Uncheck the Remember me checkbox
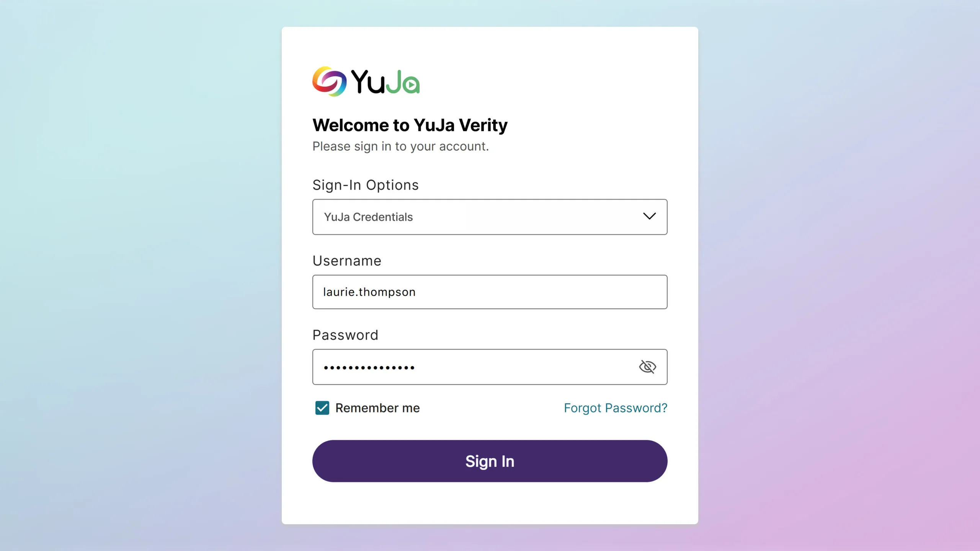Viewport: 980px width, 551px height. [x=322, y=408]
